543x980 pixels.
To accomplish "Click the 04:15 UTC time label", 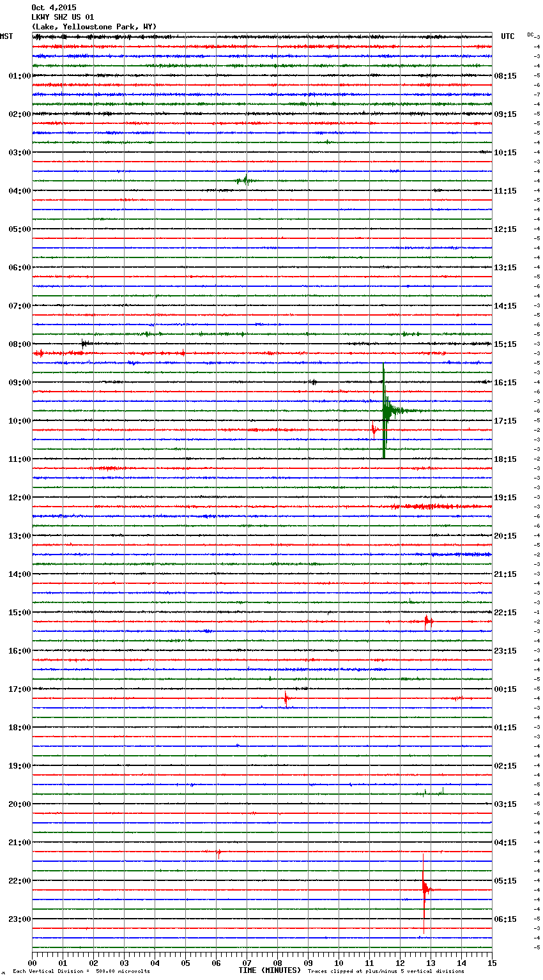I will pos(505,843).
